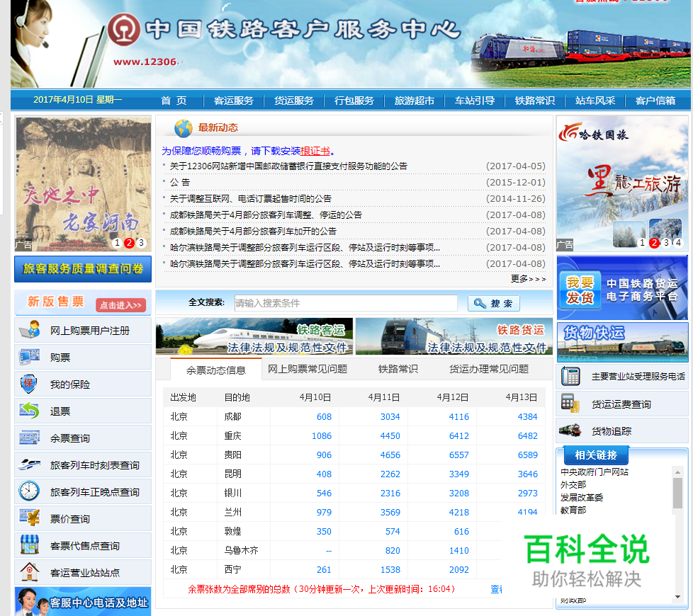
Task: Click 旅客列车时刻表查询 sidebar link
Action: tap(94, 465)
